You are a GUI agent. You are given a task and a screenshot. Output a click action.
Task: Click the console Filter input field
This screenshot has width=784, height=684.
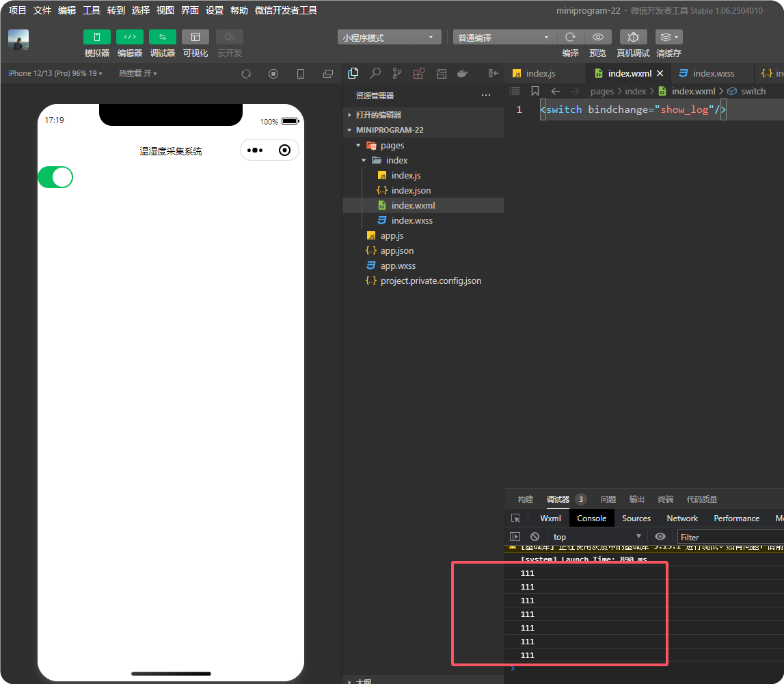[728, 537]
